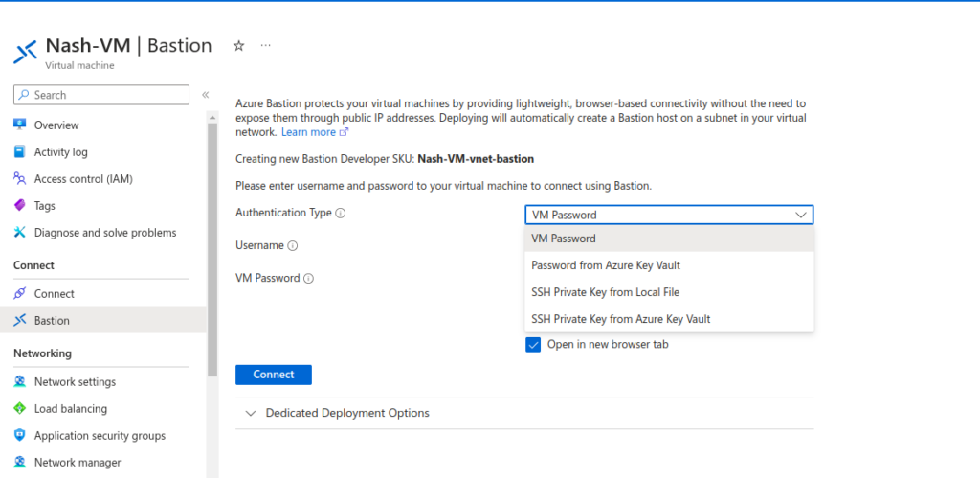Screen dimensions: 980x478
Task: Click the sidebar vertical scrollbar
Action: pyautogui.click(x=212, y=239)
